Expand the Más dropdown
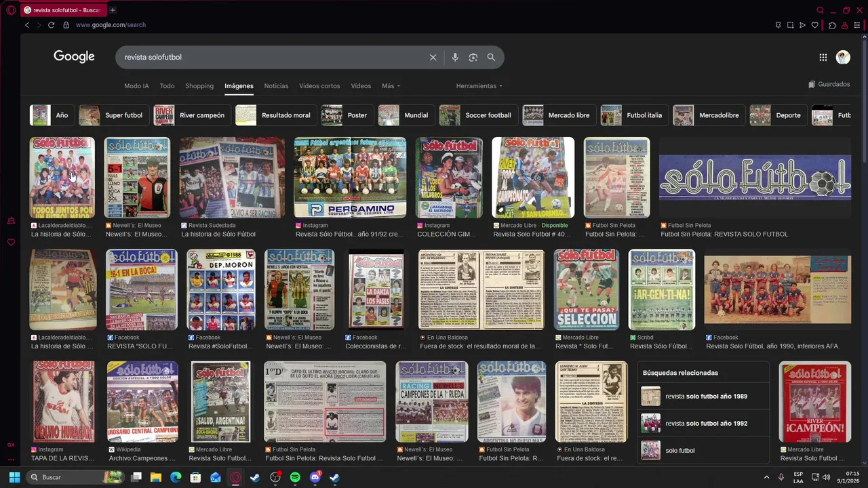The image size is (868, 488). click(391, 86)
